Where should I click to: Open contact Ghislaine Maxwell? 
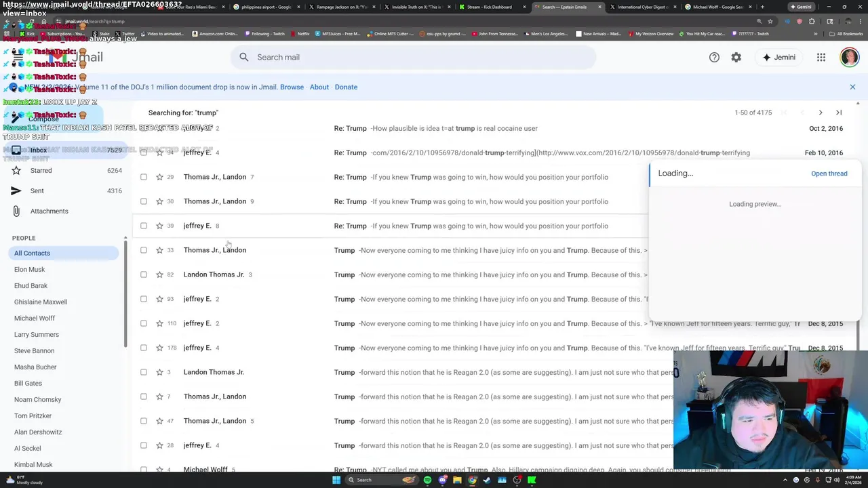(41, 302)
